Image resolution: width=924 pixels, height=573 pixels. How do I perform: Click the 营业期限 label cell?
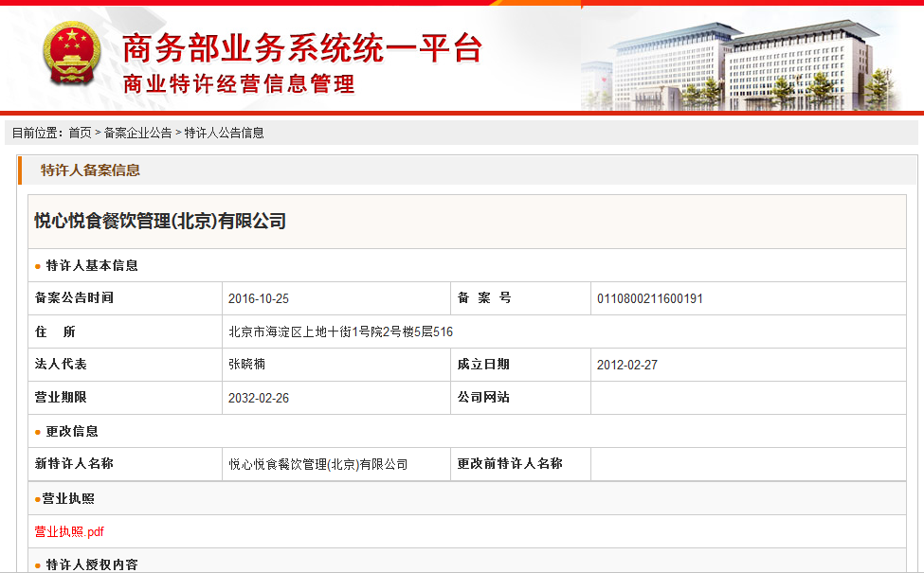(125, 398)
